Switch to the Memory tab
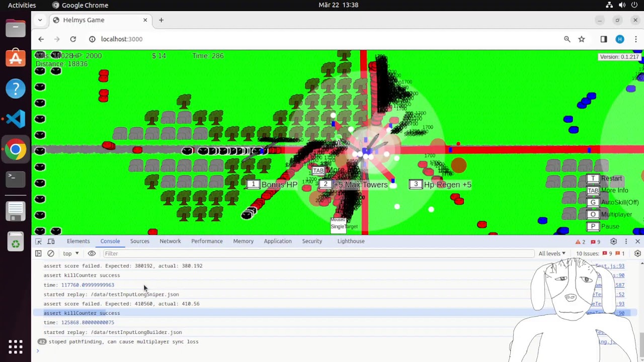Image resolution: width=644 pixels, height=362 pixels. pyautogui.click(x=243, y=241)
